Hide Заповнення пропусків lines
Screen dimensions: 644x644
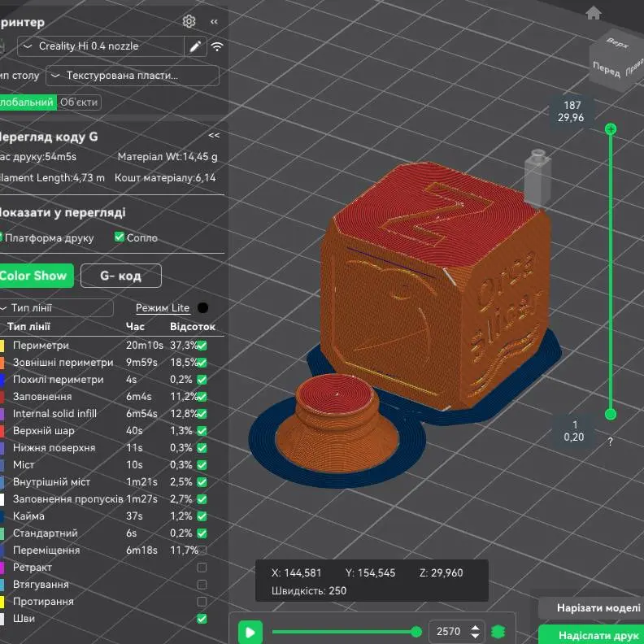(202, 499)
